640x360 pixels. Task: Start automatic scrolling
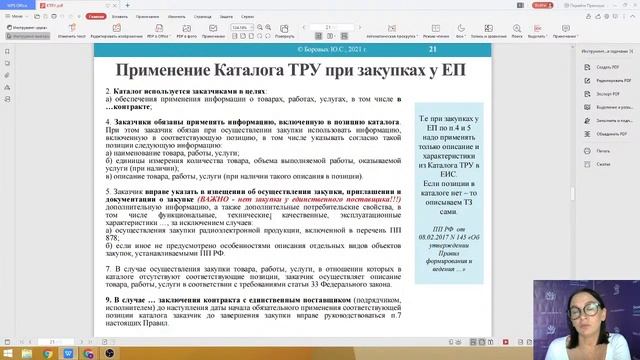tap(392, 31)
